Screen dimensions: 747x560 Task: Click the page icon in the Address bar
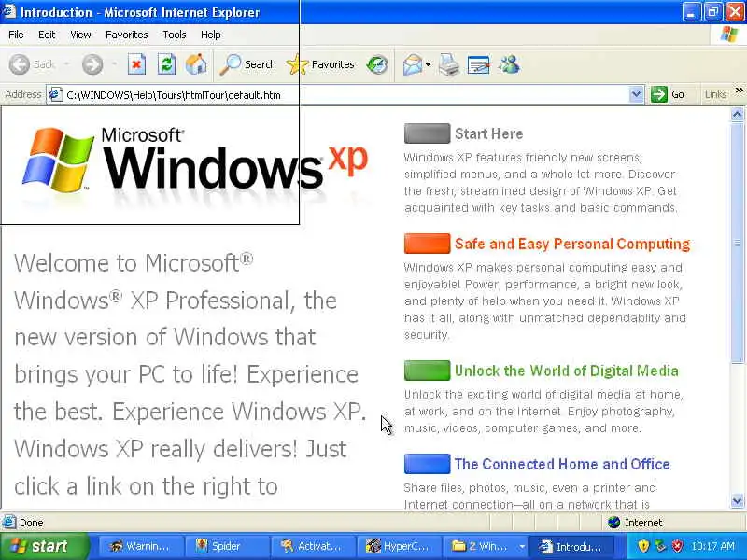pos(56,94)
